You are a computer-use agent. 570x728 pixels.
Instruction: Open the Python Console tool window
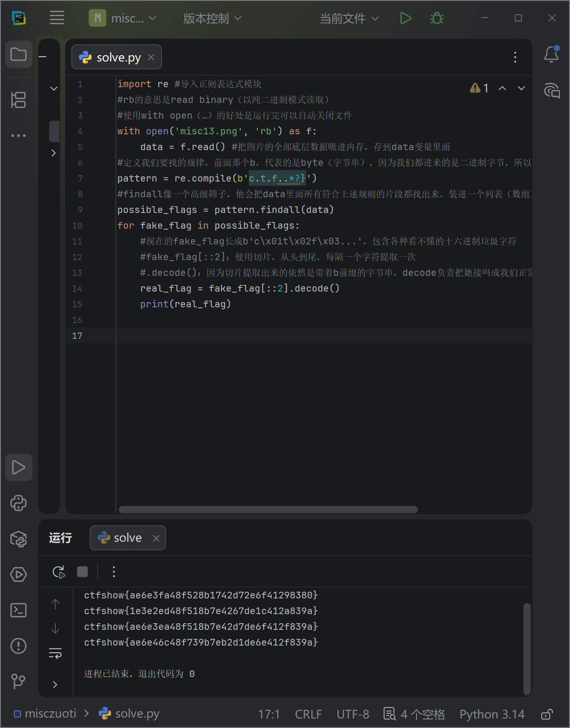point(19,503)
